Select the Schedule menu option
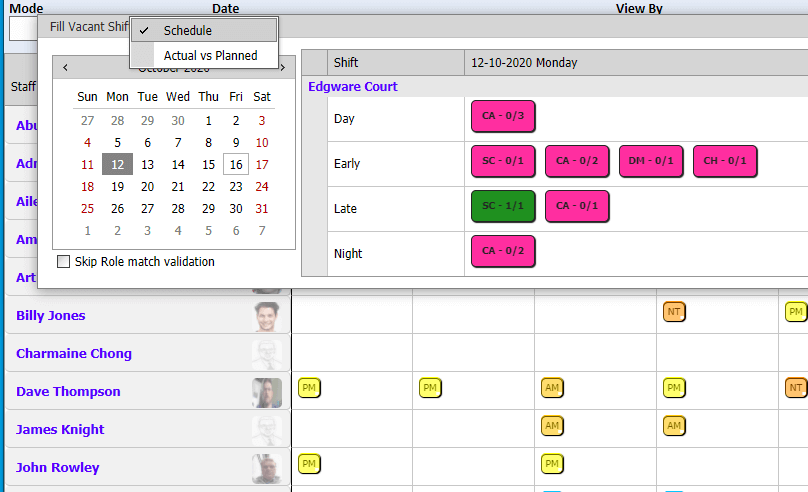This screenshot has width=808, height=492. pos(204,30)
